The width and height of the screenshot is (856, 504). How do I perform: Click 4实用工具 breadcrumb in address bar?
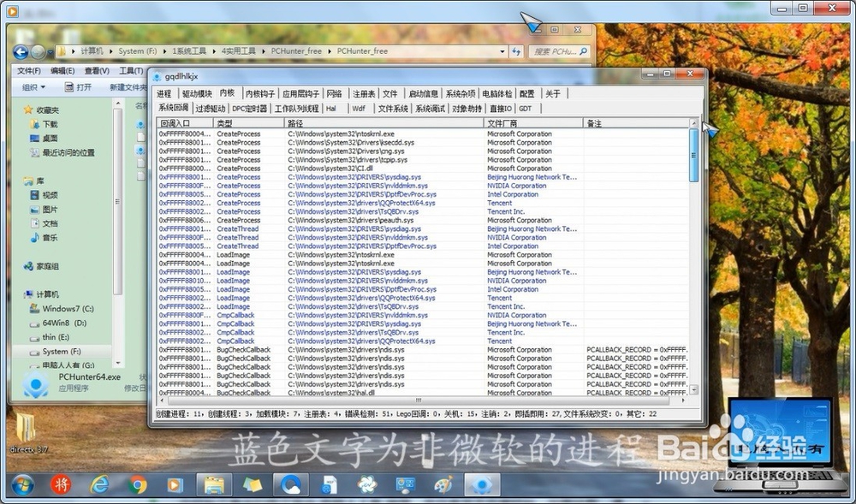coord(238,51)
